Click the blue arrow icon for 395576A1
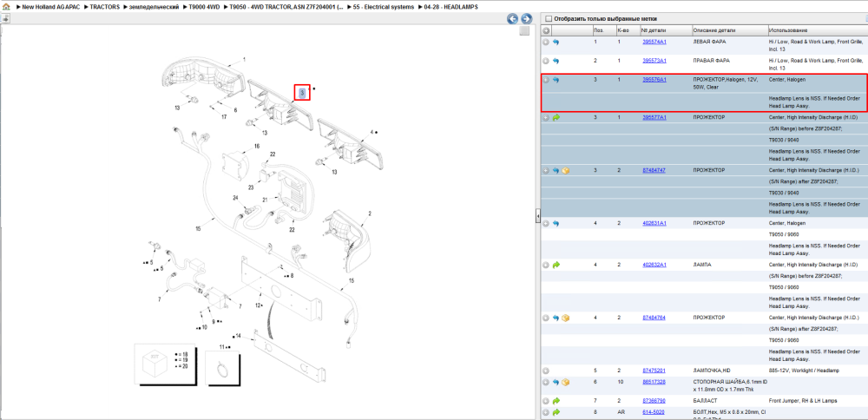 tap(556, 80)
